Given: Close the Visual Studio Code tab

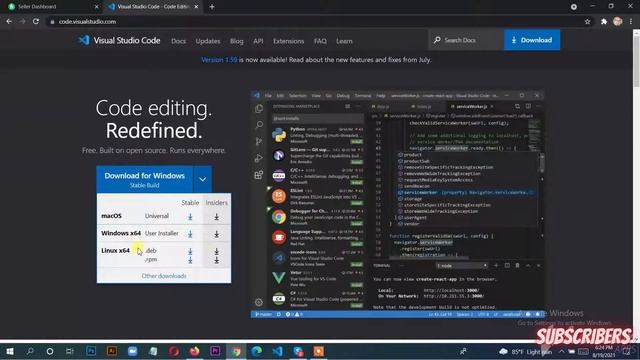Looking at the screenshot, I should tap(196, 7).
